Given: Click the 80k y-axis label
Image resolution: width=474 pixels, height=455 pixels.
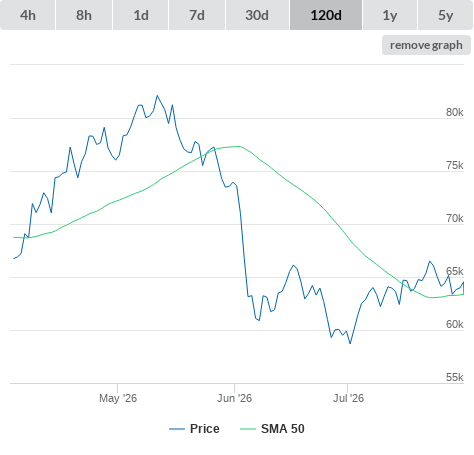Looking at the screenshot, I should point(455,112).
